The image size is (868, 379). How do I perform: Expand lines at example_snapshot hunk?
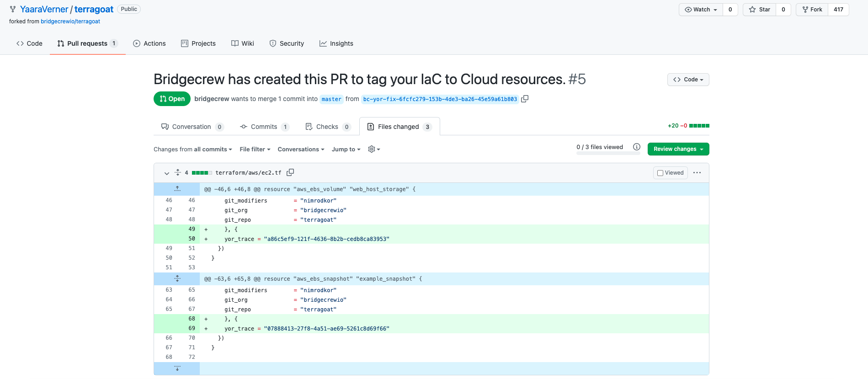tap(177, 278)
